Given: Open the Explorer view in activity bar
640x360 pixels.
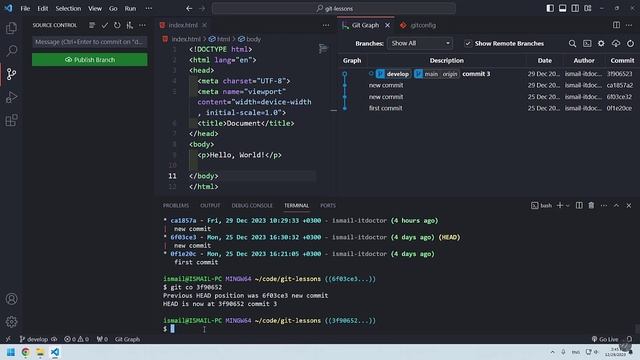Looking at the screenshot, I should 11,28.
